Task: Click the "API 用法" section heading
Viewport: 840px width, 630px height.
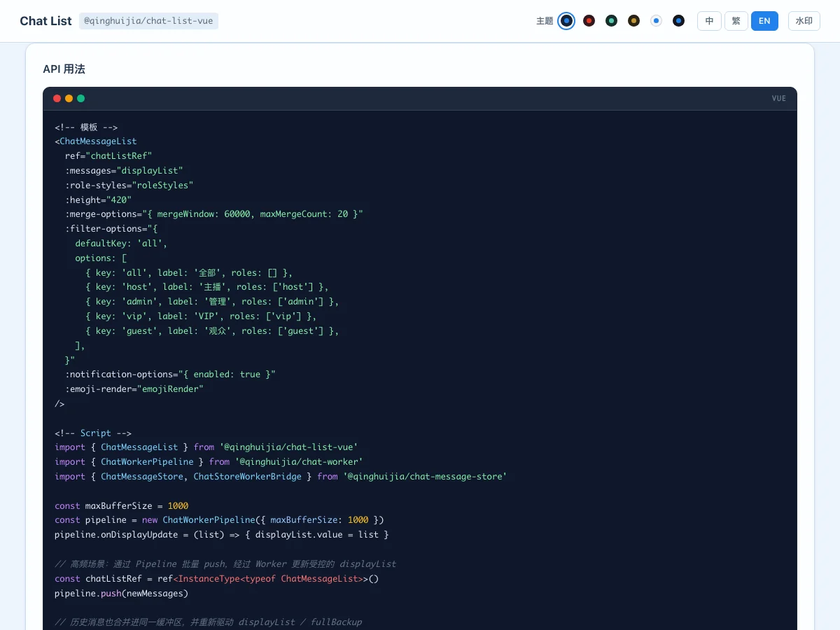Action: tap(64, 69)
